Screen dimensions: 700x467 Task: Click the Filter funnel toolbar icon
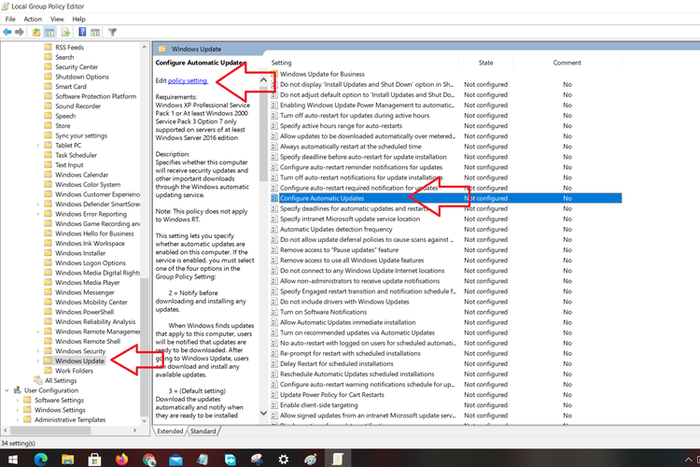coord(112,32)
